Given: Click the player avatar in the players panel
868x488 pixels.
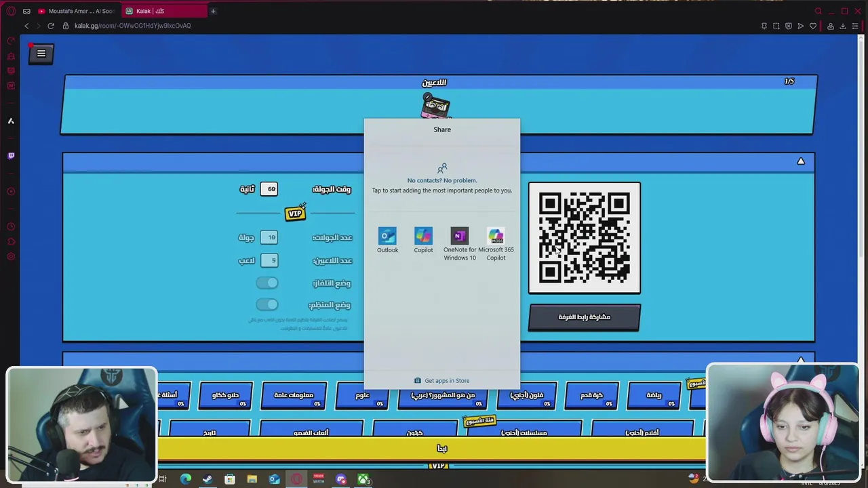Looking at the screenshot, I should 435,106.
